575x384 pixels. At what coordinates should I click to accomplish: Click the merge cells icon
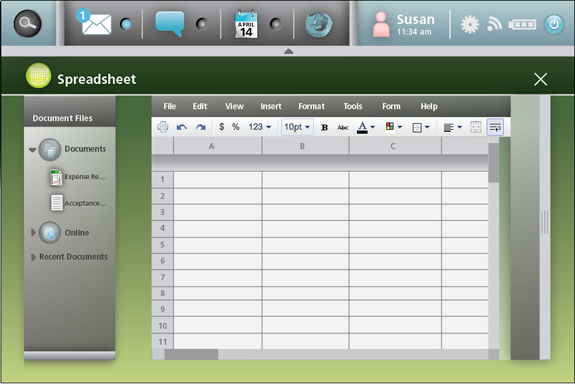tap(476, 127)
